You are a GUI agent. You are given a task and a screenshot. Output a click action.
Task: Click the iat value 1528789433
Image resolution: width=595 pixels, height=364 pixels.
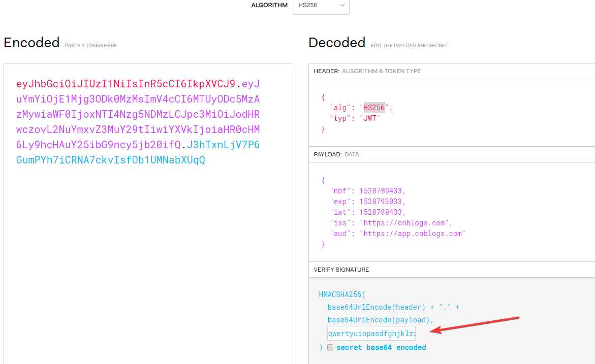pos(381,212)
